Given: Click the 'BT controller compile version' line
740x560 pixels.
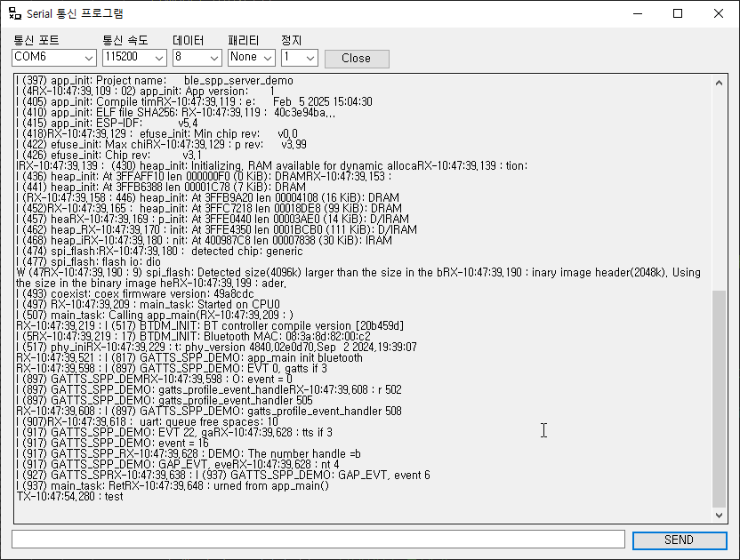Looking at the screenshot, I should click(210, 326).
